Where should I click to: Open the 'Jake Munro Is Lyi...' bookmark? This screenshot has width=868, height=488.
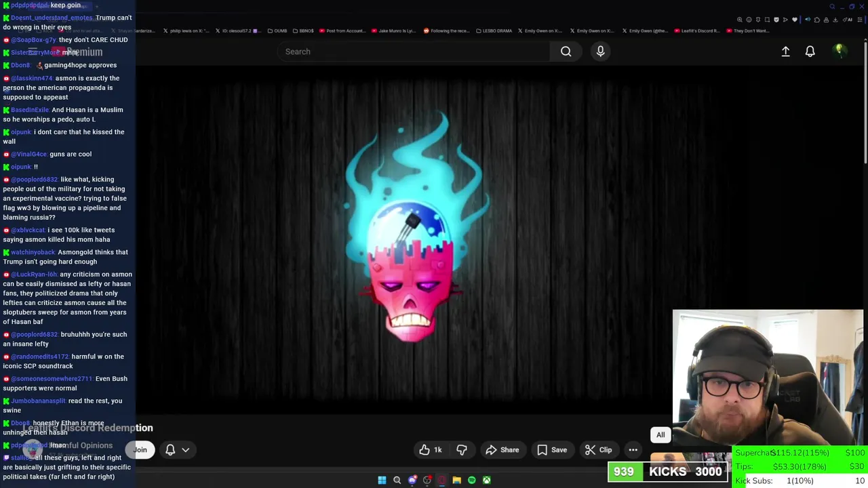click(x=395, y=30)
